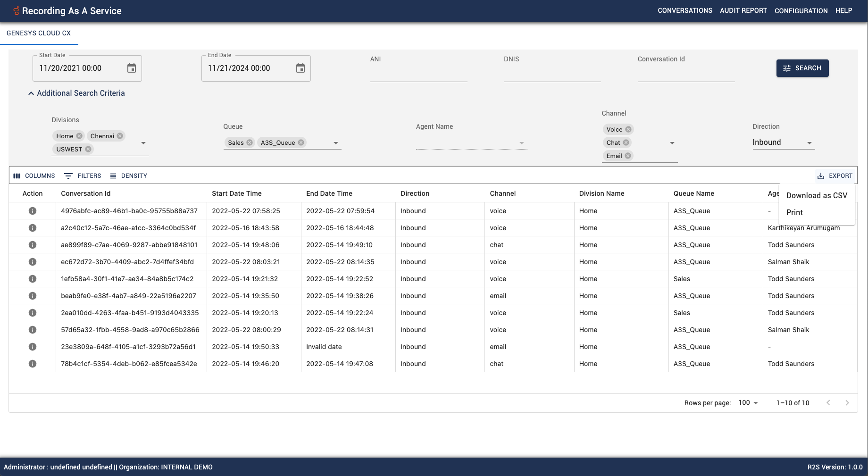Remove the Chennai division chip

121,136
